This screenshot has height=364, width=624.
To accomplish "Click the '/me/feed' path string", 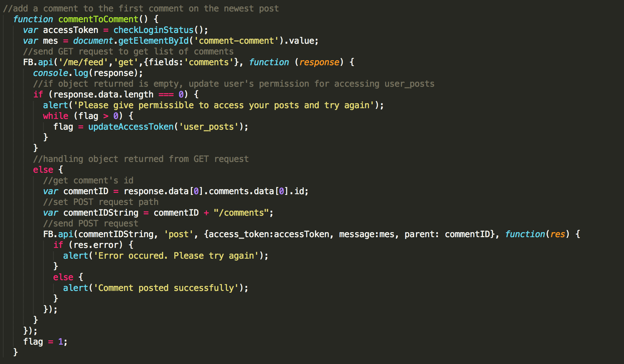I will click(x=83, y=62).
